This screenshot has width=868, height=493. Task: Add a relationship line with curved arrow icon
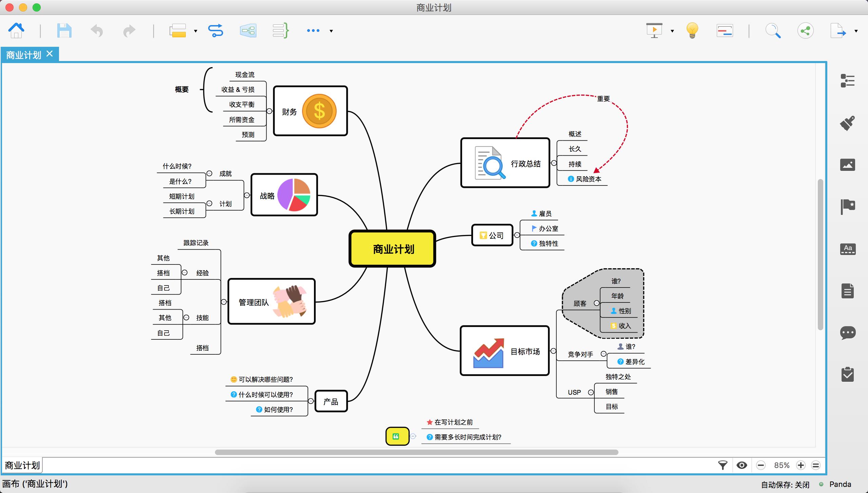tap(216, 31)
